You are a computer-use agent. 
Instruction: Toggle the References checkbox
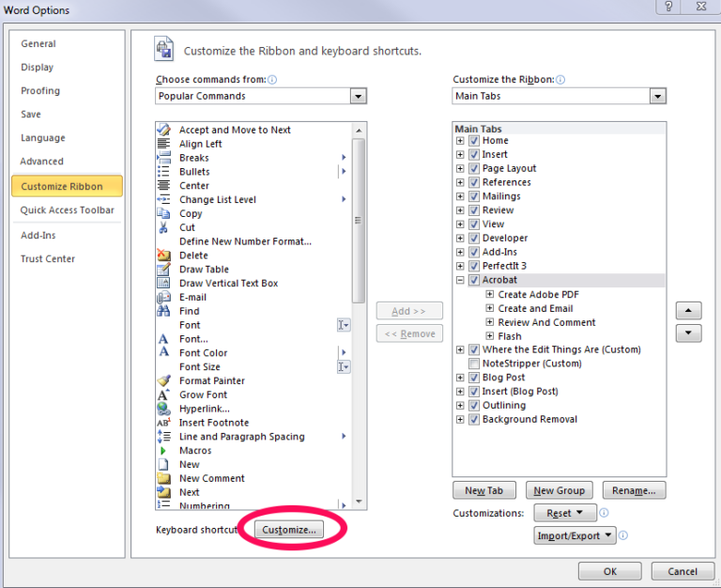[x=474, y=182]
